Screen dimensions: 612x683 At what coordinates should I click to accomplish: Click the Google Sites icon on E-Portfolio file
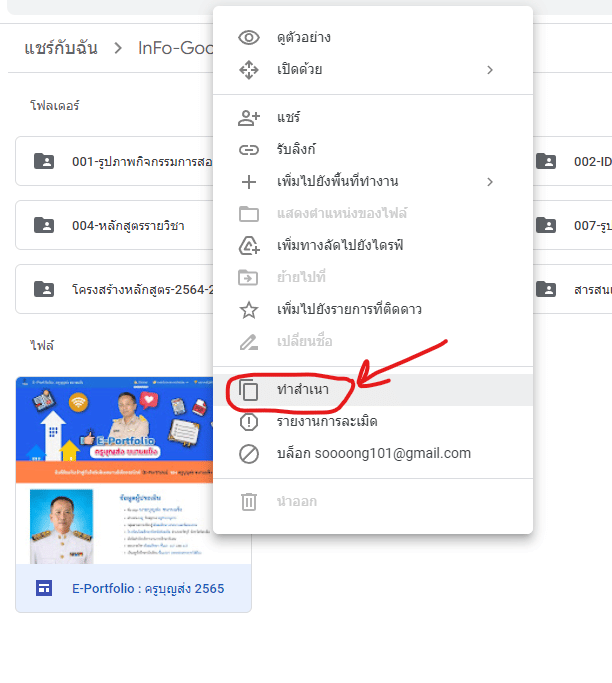(44, 589)
